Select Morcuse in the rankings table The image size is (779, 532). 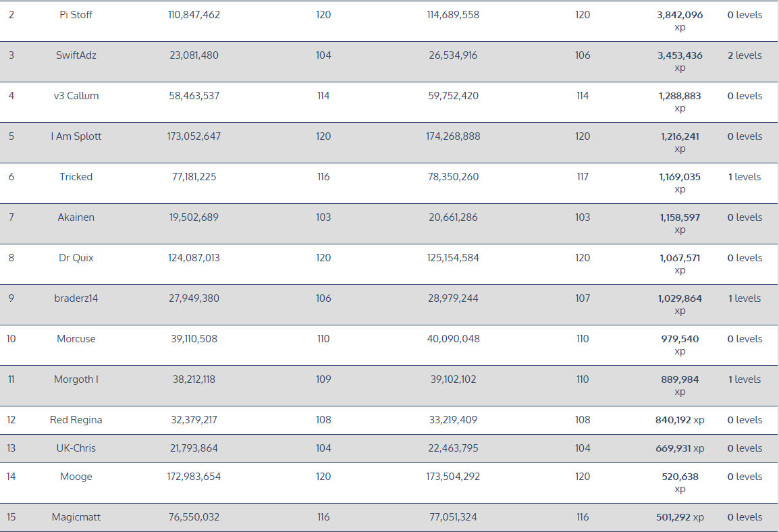tap(76, 339)
